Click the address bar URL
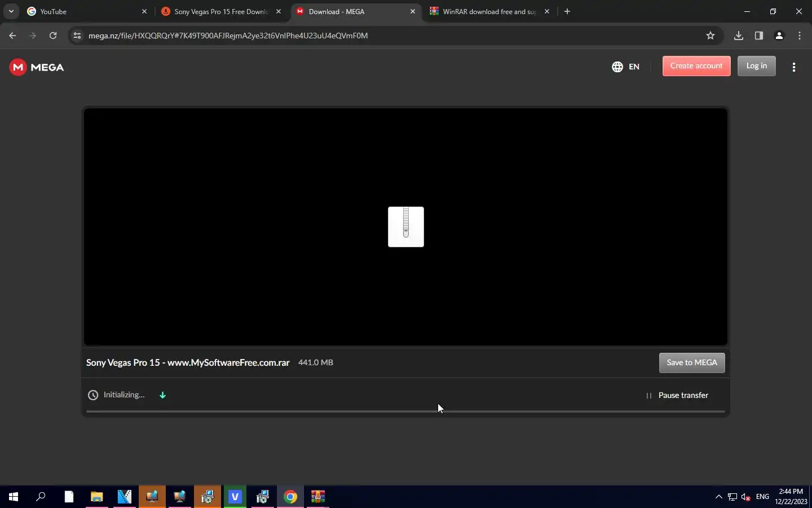 (228, 36)
